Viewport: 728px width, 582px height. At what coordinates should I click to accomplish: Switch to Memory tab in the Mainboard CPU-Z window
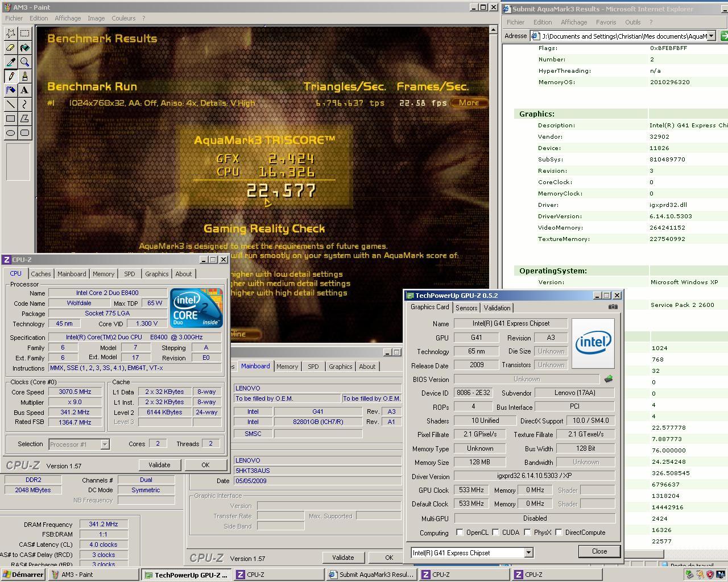click(x=287, y=367)
